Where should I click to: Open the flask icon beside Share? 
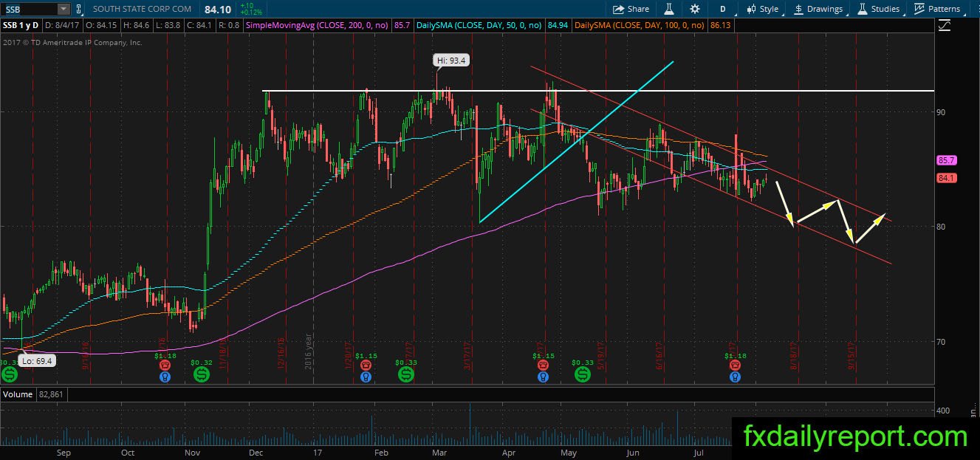(669, 9)
